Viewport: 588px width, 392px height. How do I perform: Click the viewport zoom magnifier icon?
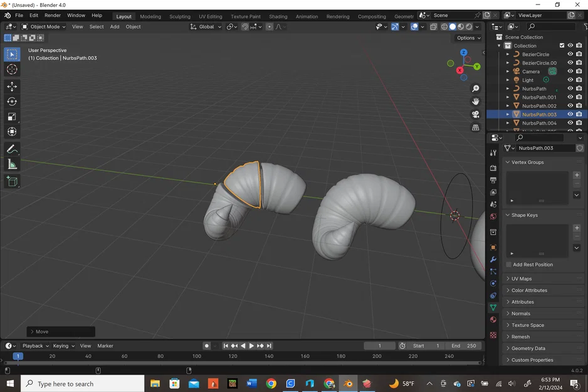coord(476,88)
